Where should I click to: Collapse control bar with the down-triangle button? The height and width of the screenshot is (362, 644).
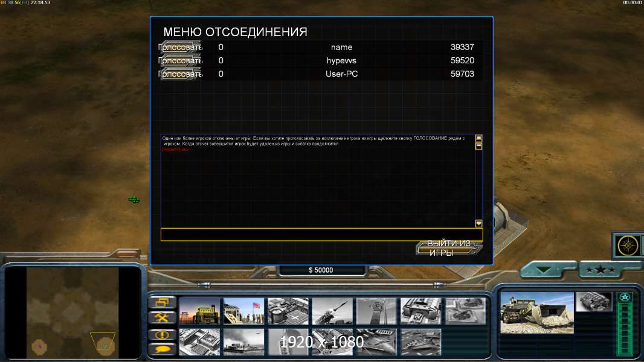pos(544,270)
